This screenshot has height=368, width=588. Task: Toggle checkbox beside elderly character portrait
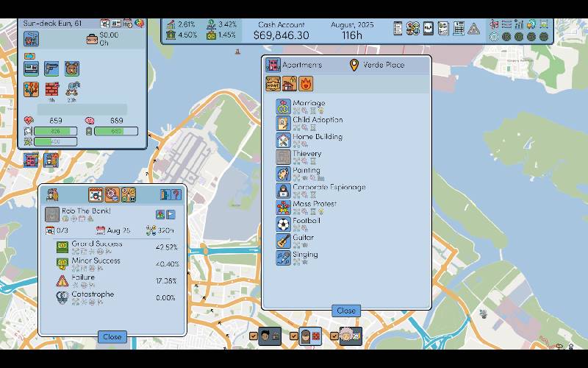(334, 336)
